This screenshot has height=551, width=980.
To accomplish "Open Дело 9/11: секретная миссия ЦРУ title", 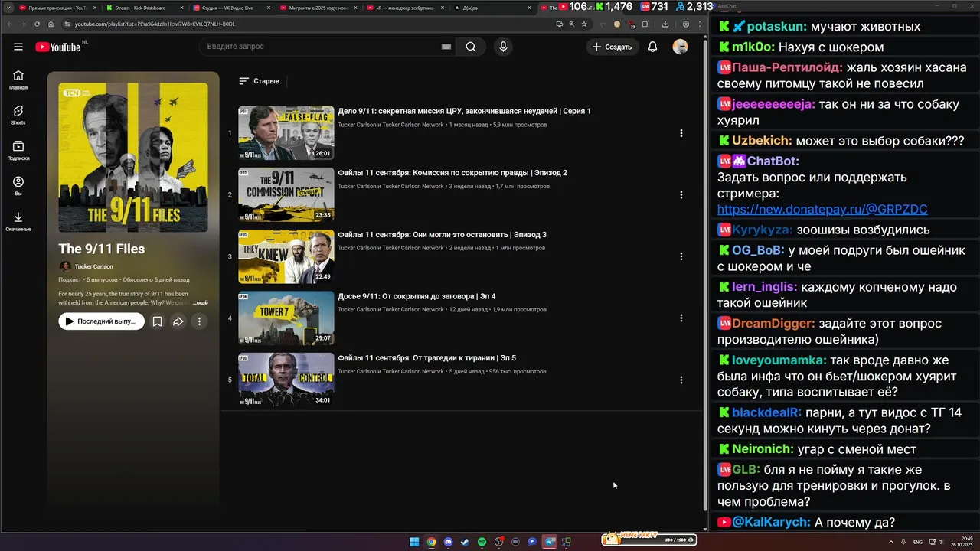I will [464, 111].
